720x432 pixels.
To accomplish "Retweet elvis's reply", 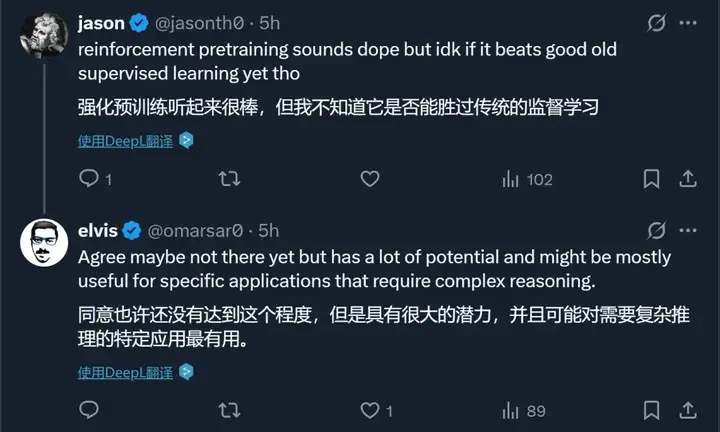I will pyautogui.click(x=229, y=410).
